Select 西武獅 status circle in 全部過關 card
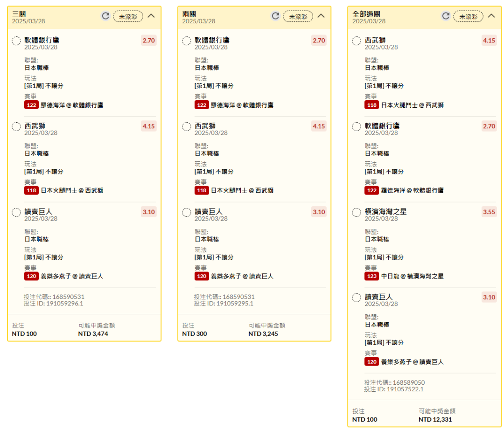 [x=357, y=41]
